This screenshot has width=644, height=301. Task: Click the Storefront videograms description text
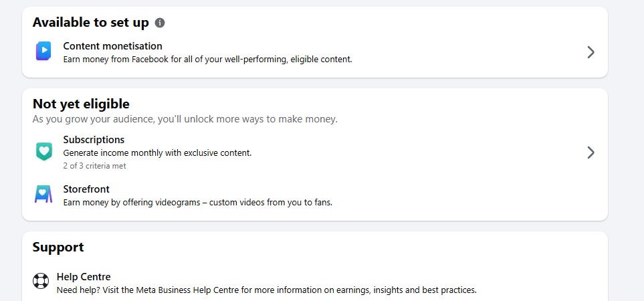(197, 202)
